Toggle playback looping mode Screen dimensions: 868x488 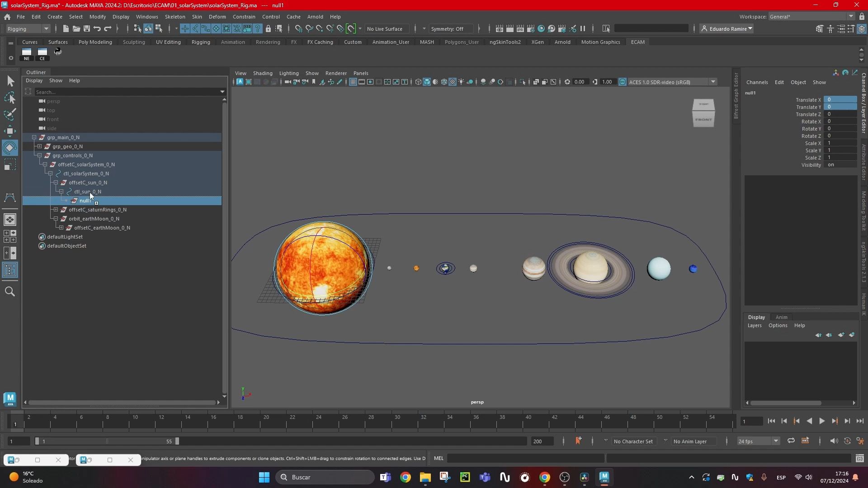(791, 441)
